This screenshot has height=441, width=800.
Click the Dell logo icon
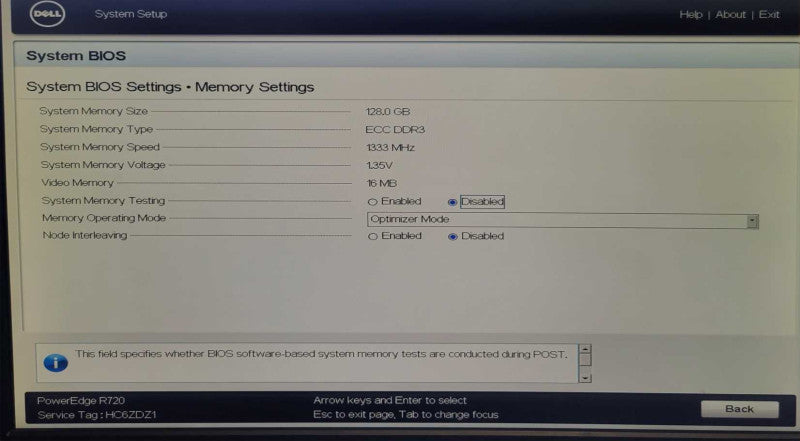tap(47, 14)
